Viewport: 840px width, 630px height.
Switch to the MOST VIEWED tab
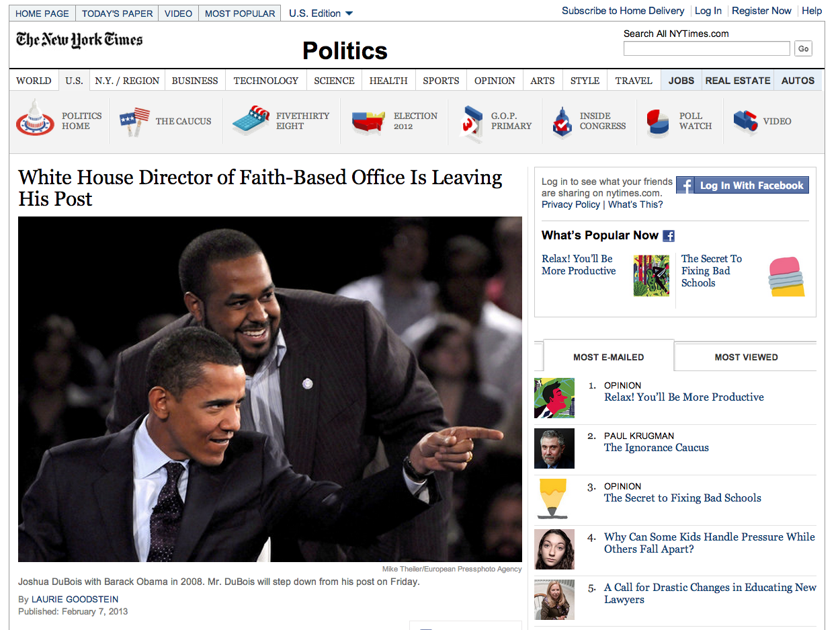[x=746, y=357]
